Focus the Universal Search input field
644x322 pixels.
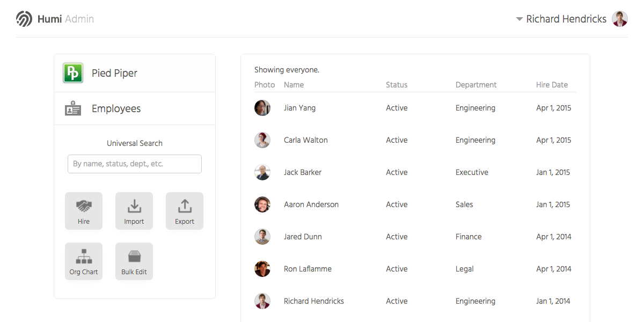pyautogui.click(x=135, y=164)
